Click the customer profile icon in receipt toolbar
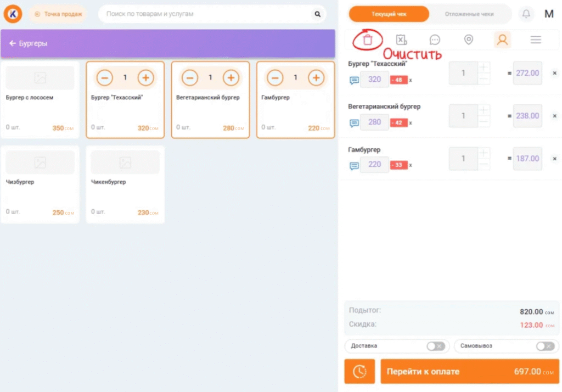The image size is (562, 392). pyautogui.click(x=502, y=40)
